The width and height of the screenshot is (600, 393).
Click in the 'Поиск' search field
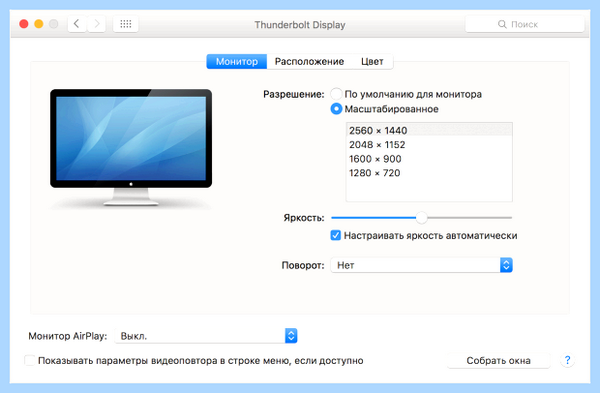(x=525, y=24)
